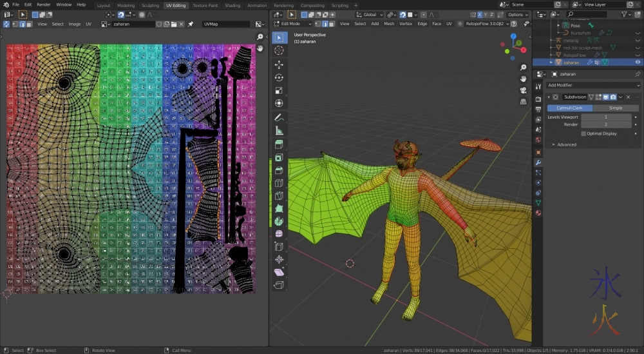Toggle UV sync selection button
This screenshot has width=644, height=354.
(6, 24)
